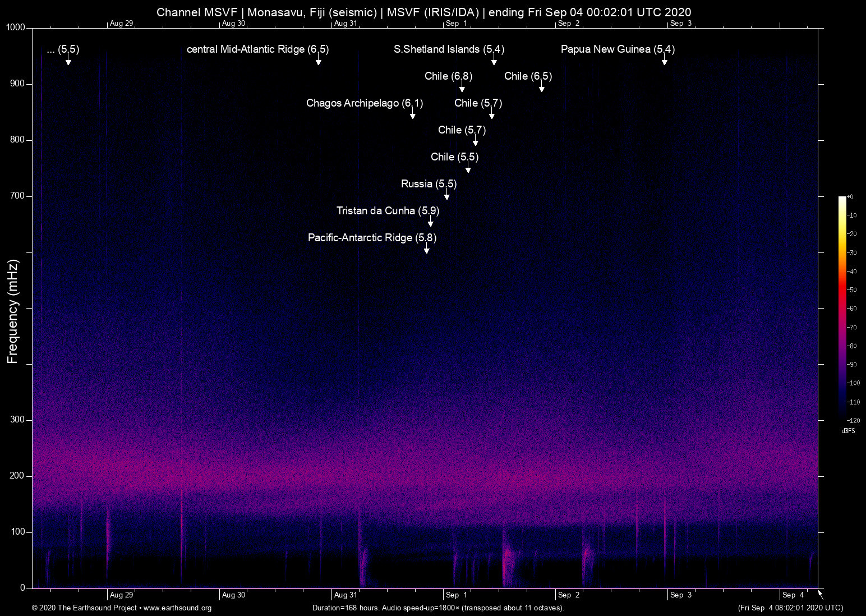The height and width of the screenshot is (616, 866).
Task: Click the '700' frequency axis label
Action: pyautogui.click(x=18, y=196)
